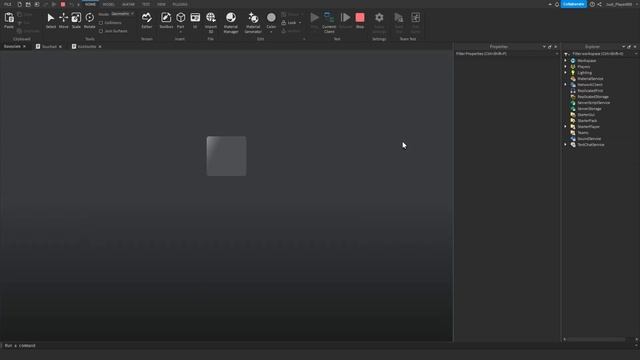Click the New file icon in the title bar
Viewport: 640px width, 360px height.
tap(19, 4)
